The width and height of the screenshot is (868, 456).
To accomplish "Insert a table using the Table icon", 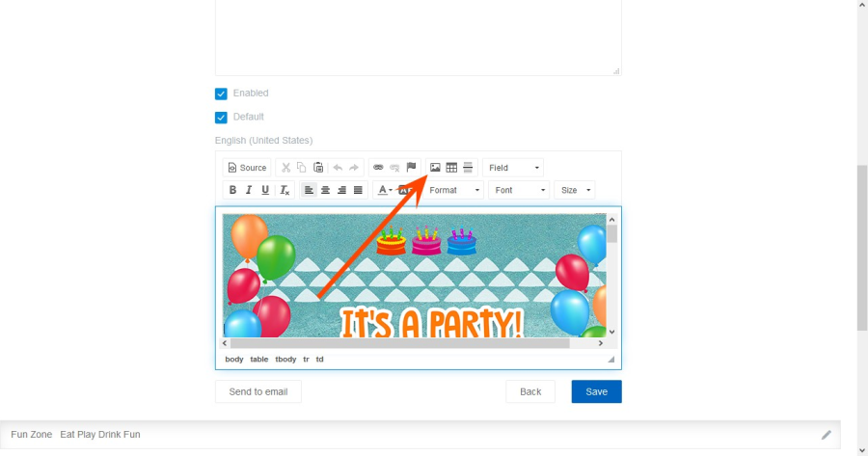I will [x=451, y=168].
